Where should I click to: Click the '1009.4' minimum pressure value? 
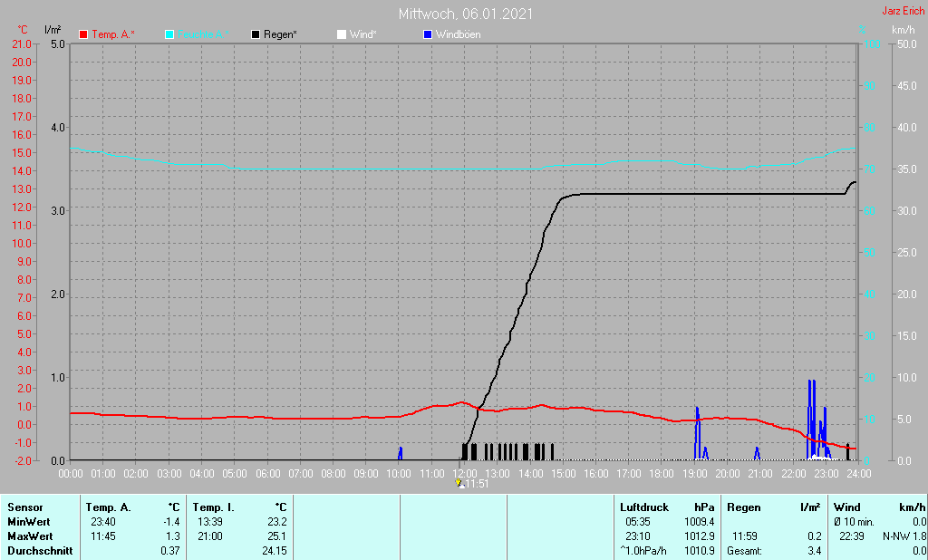click(699, 522)
